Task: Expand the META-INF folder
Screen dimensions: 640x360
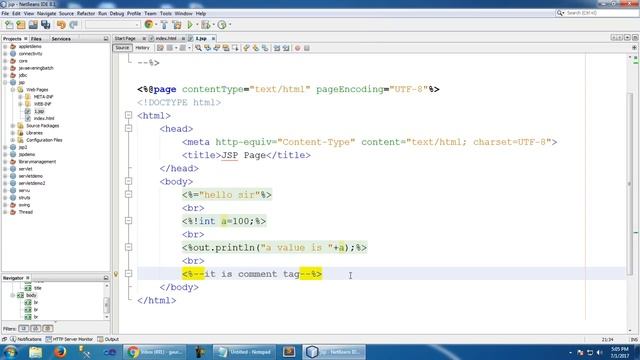Action: 20,97
